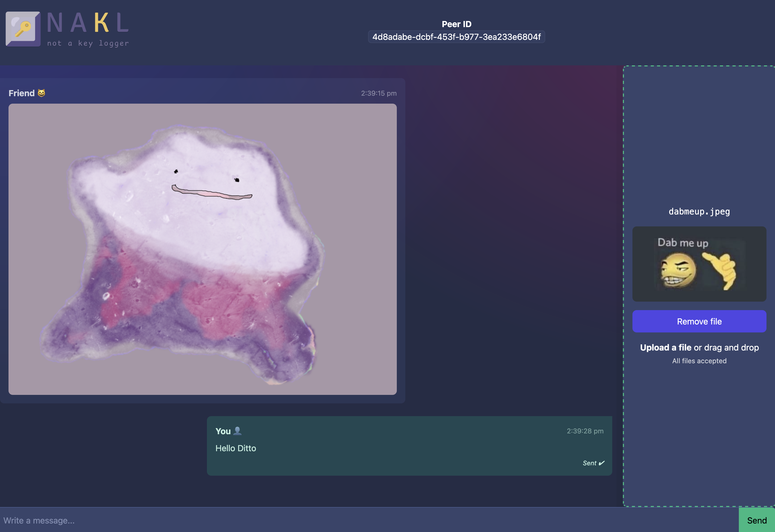Click the Peer ID heading label
The image size is (775, 532).
click(x=456, y=24)
